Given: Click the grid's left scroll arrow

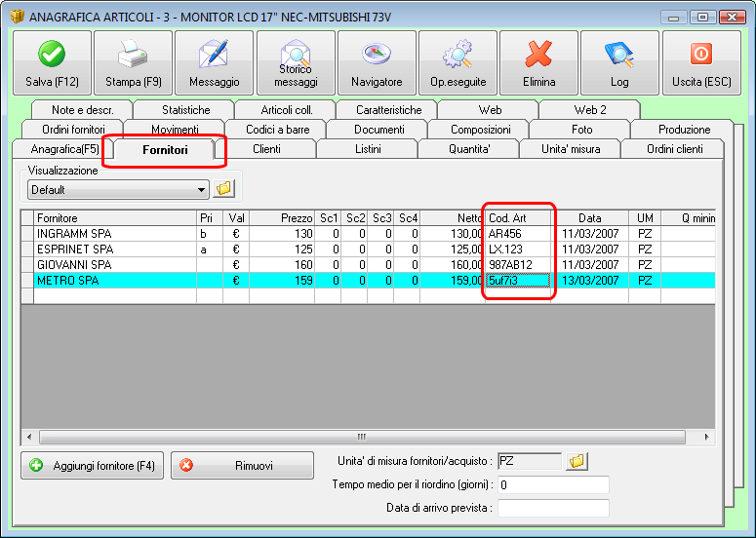Looking at the screenshot, I should [29, 438].
